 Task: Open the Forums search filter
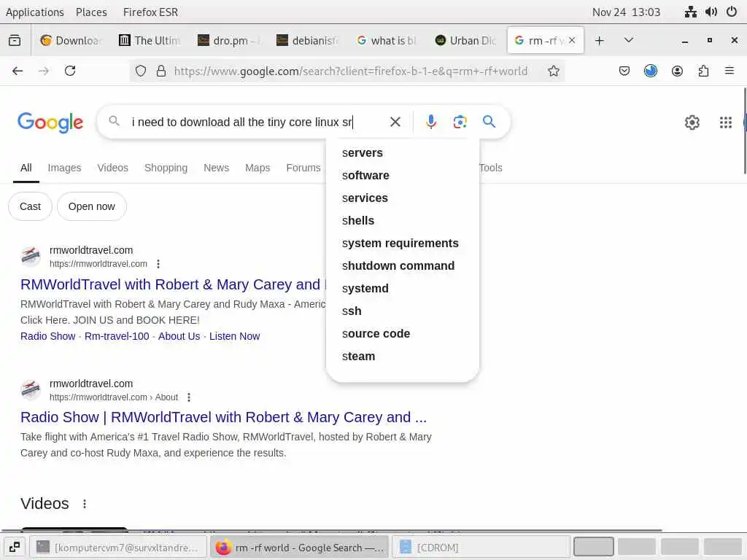pos(303,168)
